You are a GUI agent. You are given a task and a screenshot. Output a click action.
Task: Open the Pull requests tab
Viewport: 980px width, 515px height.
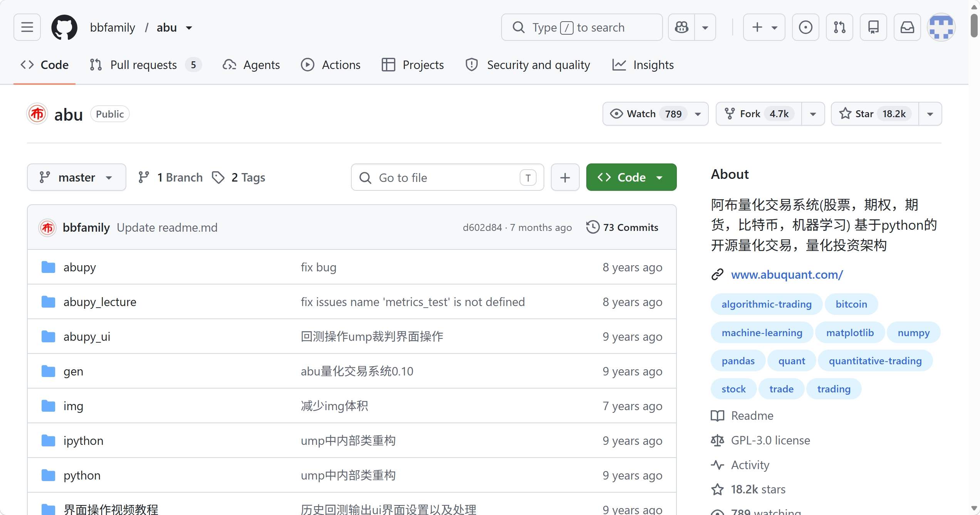145,65
